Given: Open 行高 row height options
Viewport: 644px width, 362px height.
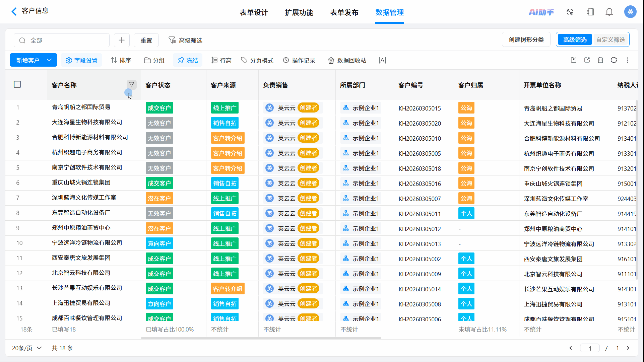Looking at the screenshot, I should pyautogui.click(x=221, y=60).
